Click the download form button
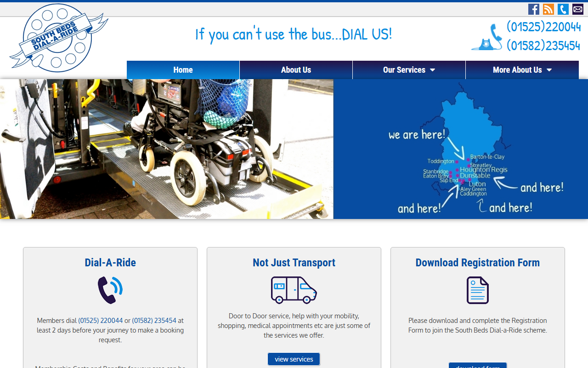 [x=478, y=365]
